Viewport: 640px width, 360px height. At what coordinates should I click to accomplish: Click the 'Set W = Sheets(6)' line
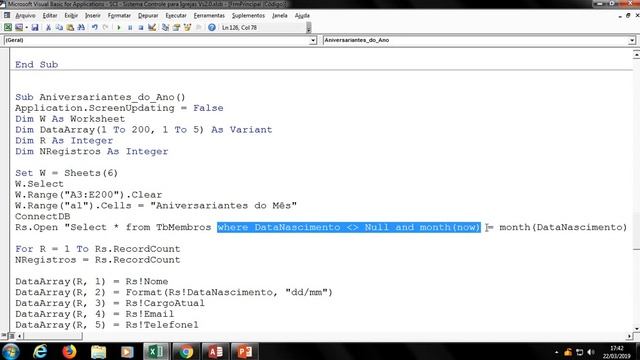tap(67, 173)
